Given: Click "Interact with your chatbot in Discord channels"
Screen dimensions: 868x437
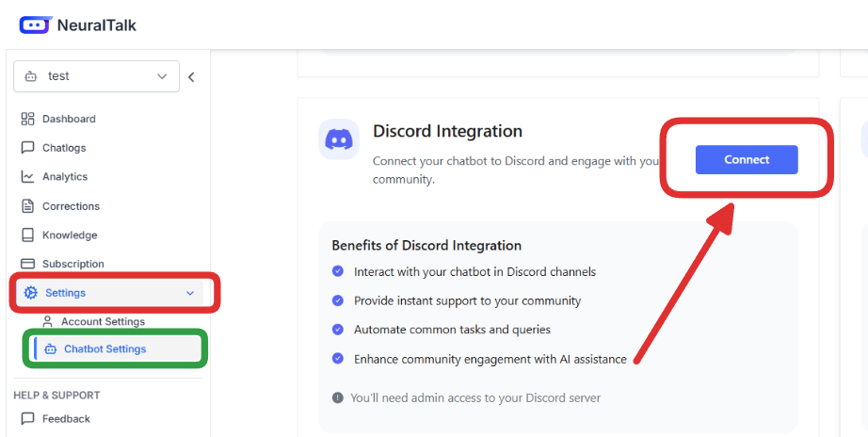Looking at the screenshot, I should pyautogui.click(x=475, y=272).
